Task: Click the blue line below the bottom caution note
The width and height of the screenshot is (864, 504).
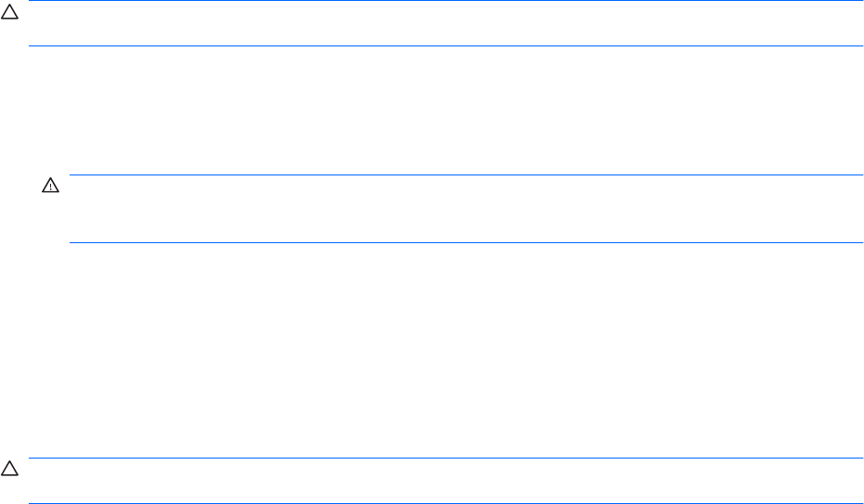Action: (x=445, y=503)
